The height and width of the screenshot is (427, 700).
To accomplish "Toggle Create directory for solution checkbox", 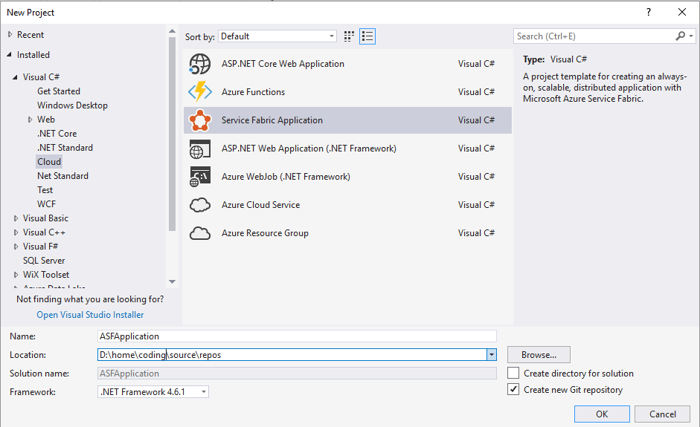I will coord(513,373).
